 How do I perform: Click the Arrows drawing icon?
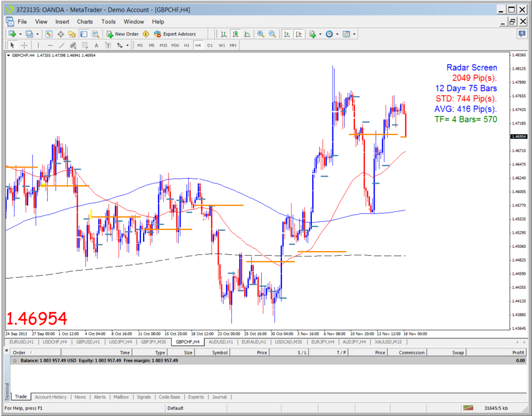point(120,45)
